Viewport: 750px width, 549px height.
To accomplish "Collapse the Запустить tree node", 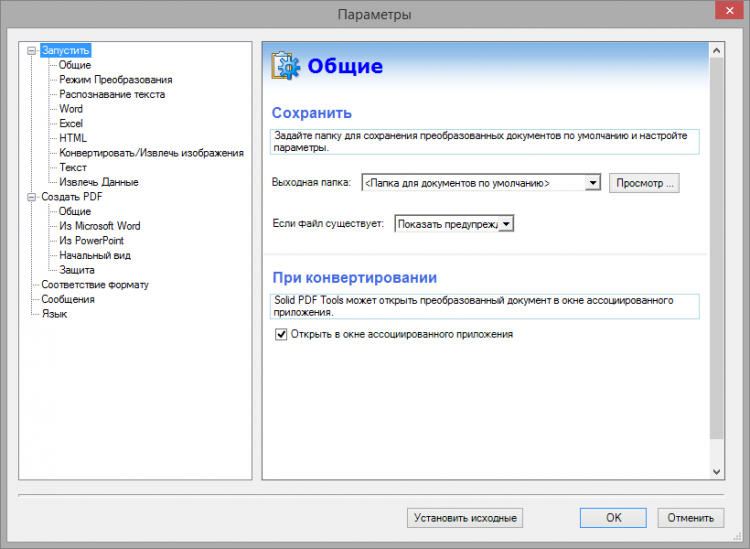I will (x=33, y=50).
